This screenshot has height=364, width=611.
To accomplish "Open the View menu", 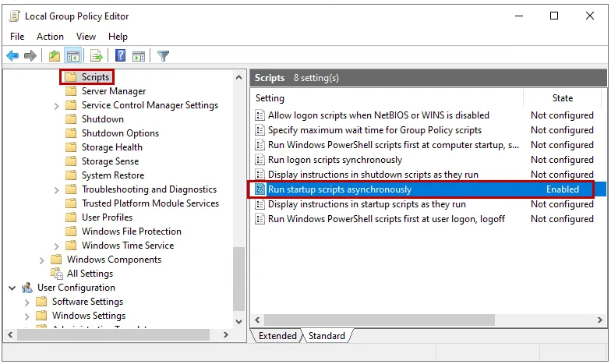I will pos(86,37).
